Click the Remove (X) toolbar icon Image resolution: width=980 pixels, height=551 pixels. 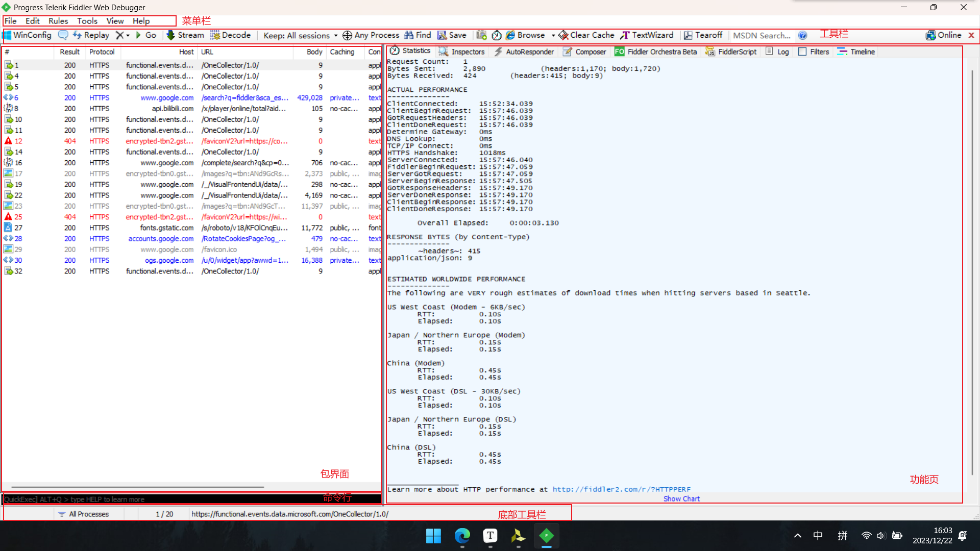tap(119, 35)
